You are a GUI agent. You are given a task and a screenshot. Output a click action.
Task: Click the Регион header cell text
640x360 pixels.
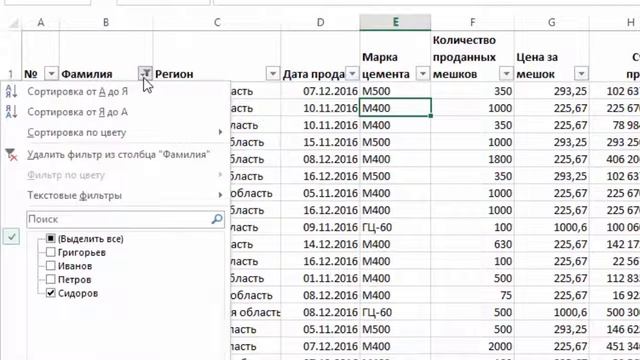pos(174,74)
